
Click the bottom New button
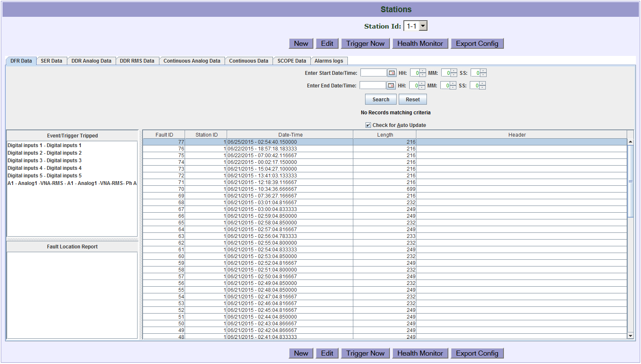coord(301,353)
